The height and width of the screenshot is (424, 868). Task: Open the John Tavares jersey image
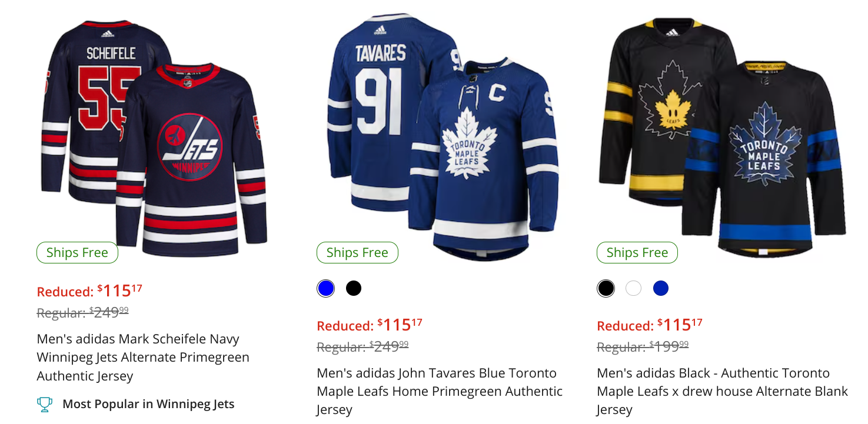[443, 135]
